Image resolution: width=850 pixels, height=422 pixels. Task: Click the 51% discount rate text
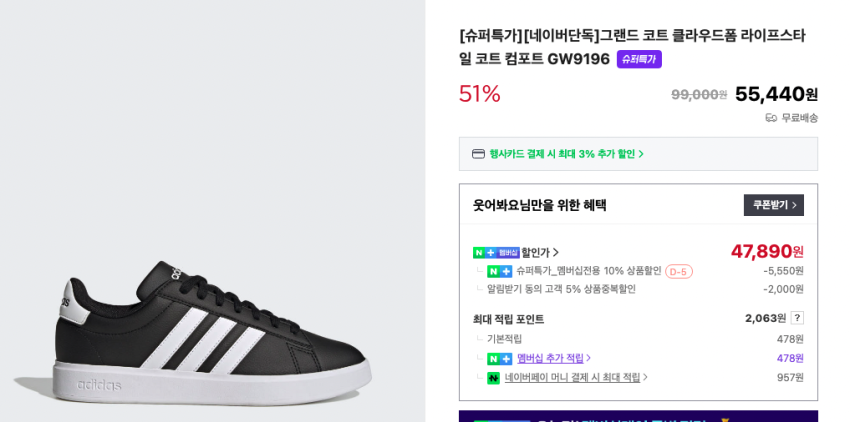click(480, 94)
